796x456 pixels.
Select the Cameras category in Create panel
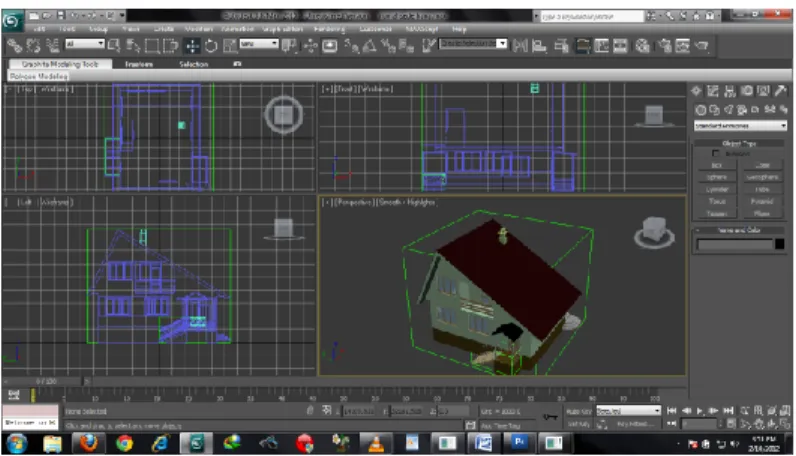point(742,109)
